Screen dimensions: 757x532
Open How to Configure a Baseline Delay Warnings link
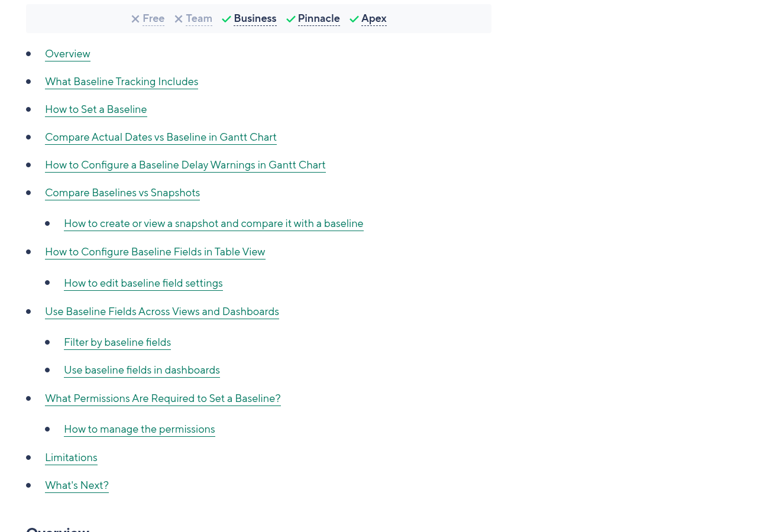(185, 165)
